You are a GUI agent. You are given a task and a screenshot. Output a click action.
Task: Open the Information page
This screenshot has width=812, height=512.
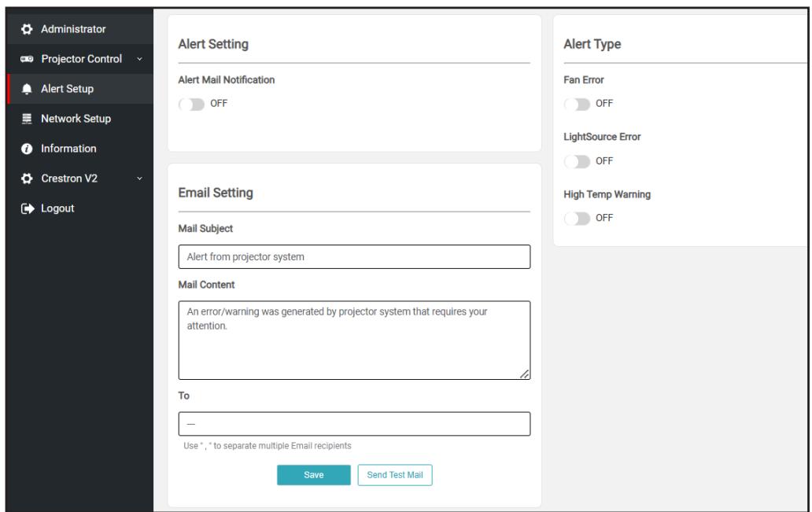click(x=80, y=149)
